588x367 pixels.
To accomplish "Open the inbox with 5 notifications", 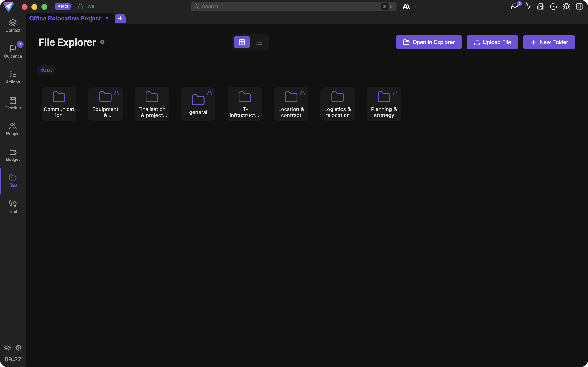I will click(x=515, y=6).
